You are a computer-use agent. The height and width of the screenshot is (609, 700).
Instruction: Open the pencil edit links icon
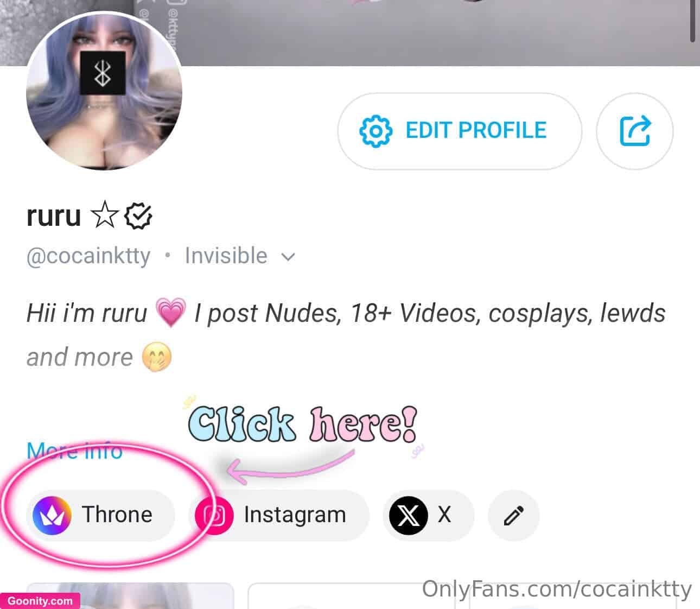tap(513, 515)
